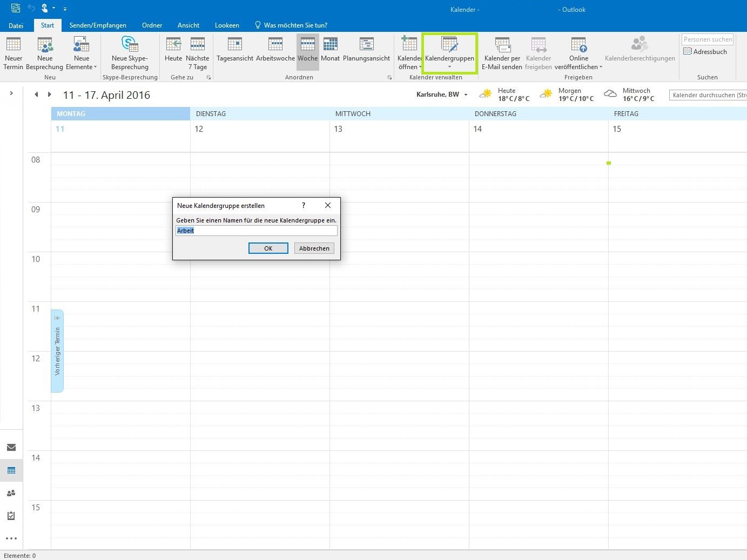
Task: Open the Datei tab
Action: point(16,25)
